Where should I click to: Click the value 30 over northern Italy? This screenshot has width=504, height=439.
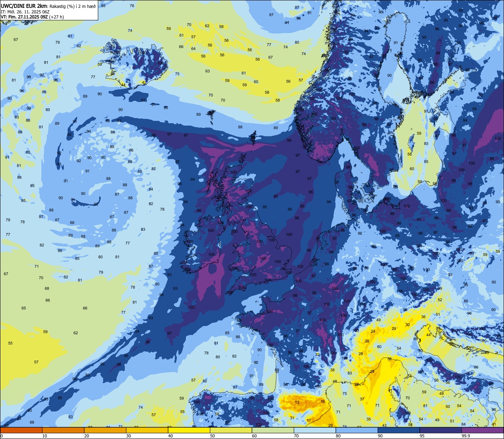tap(408, 325)
